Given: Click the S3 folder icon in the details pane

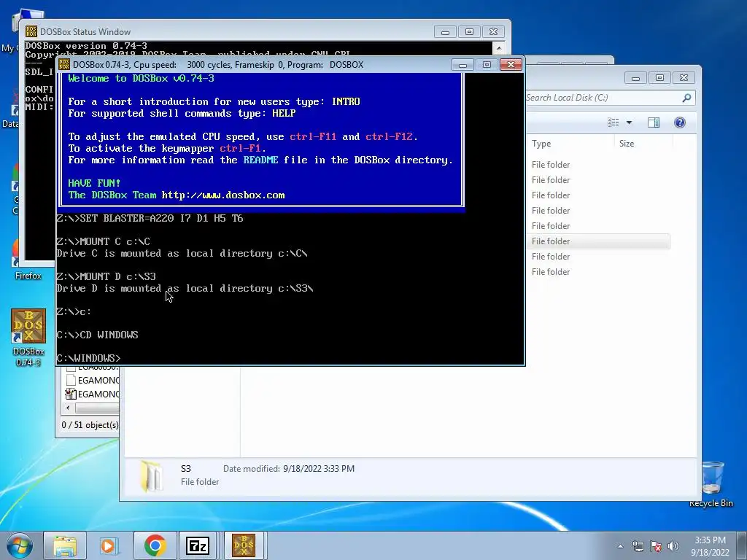Looking at the screenshot, I should click(x=152, y=475).
